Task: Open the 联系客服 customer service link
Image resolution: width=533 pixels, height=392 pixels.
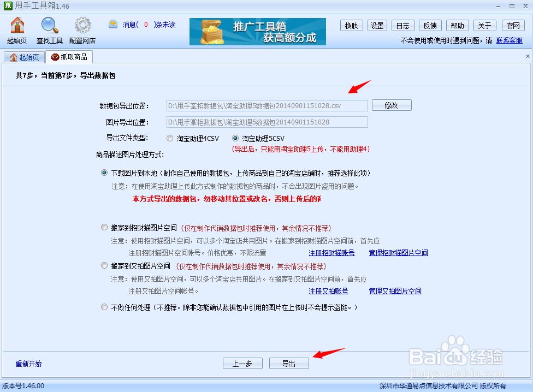Action: coord(509,40)
